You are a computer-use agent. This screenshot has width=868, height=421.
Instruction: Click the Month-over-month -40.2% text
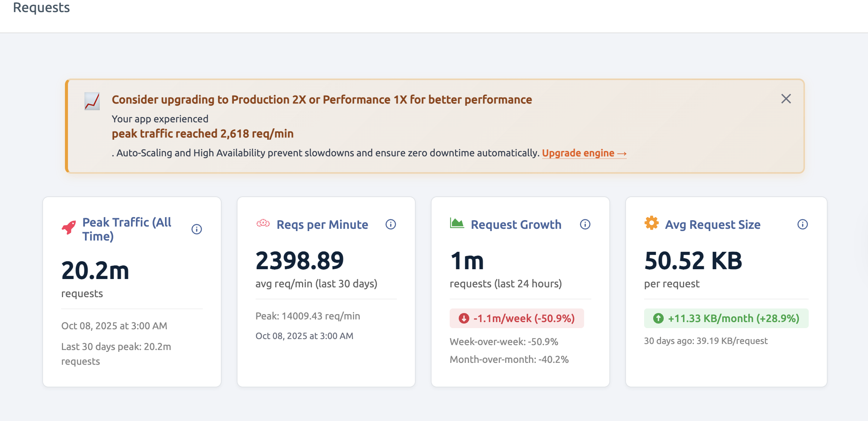point(509,359)
